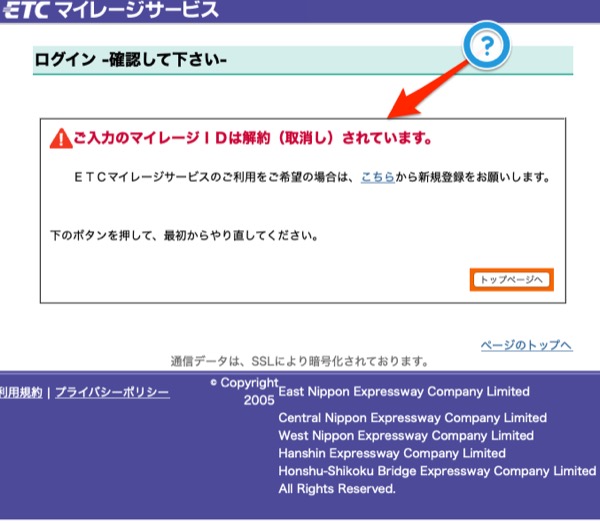Click East Nippon Expressway Company Limited text
The height and width of the screenshot is (523, 600).
click(x=404, y=391)
